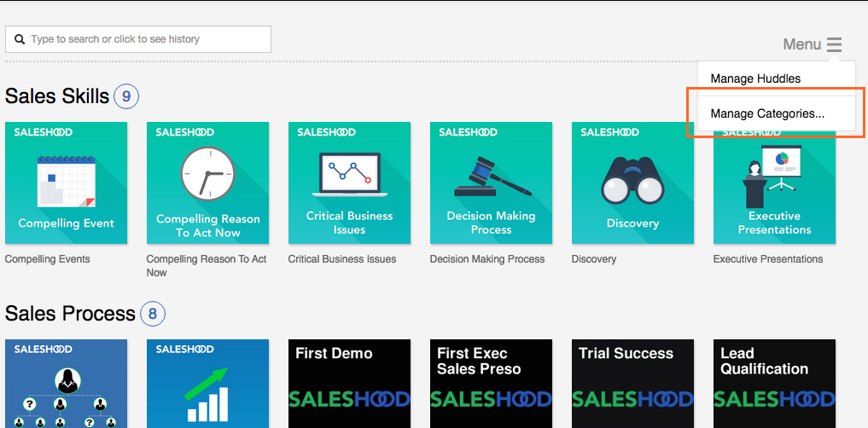Click the Compelling Events caption
Viewport: 868px width, 428px height.
47,259
